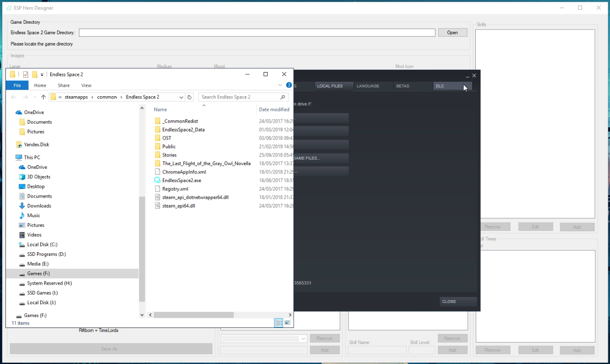Screen dimensions: 610x364
Task: Click the EndlessSpace2.exe application icon
Action: pos(158,180)
